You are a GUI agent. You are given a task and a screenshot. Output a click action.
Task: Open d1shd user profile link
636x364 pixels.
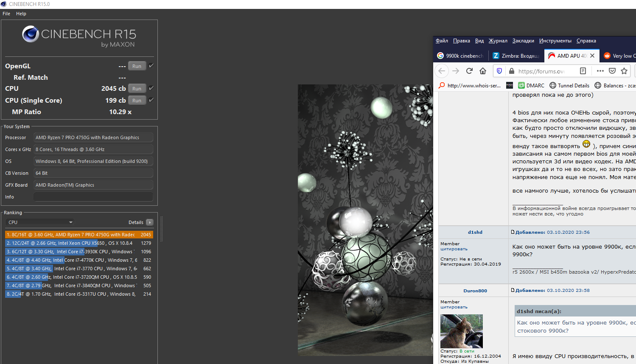point(475,232)
